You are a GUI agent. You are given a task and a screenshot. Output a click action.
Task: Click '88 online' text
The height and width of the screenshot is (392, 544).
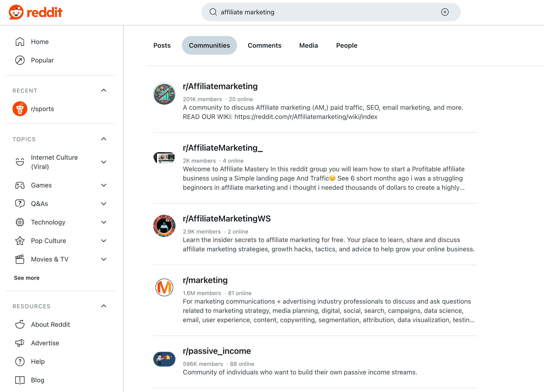242,364
